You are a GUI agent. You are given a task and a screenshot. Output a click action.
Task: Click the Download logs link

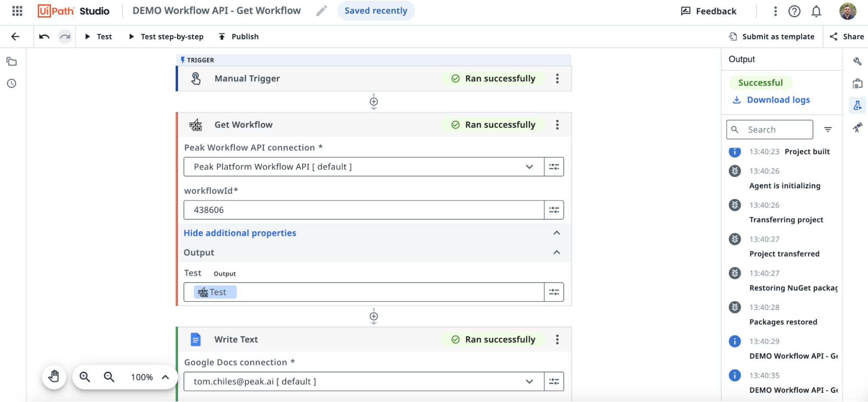pyautogui.click(x=778, y=100)
